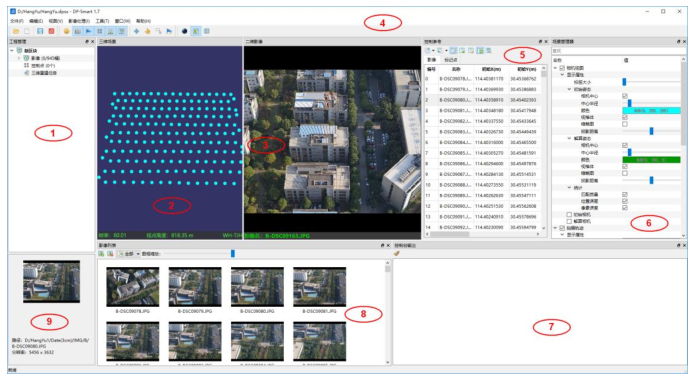Open the 帮助(H) menu
The image size is (695, 382).
[x=143, y=21]
